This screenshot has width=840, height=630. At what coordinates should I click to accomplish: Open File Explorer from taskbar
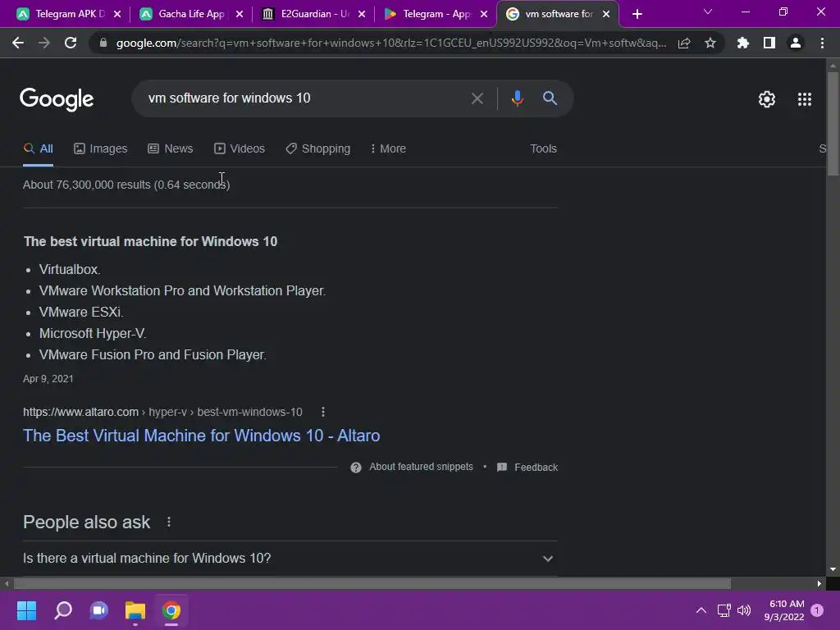[x=135, y=610]
